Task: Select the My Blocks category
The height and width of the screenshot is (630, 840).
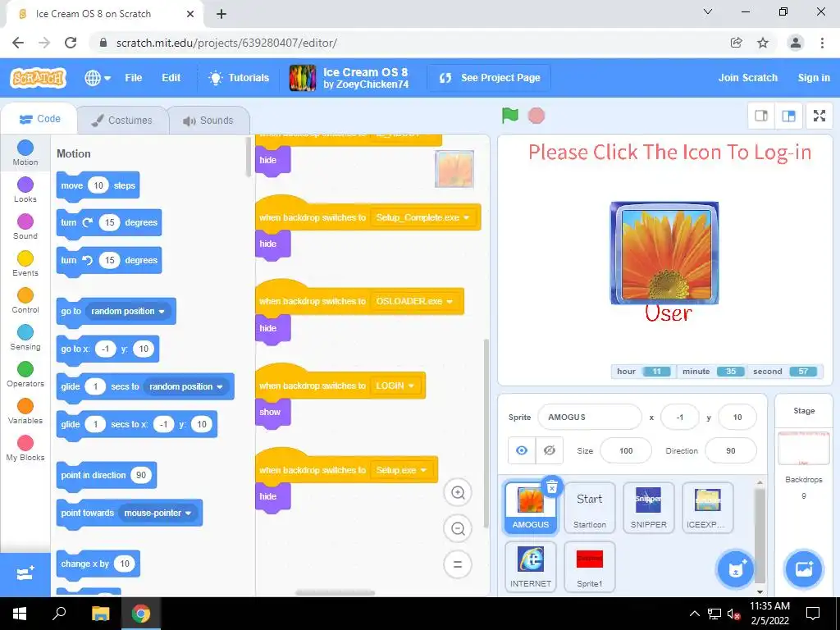Action: [25, 449]
